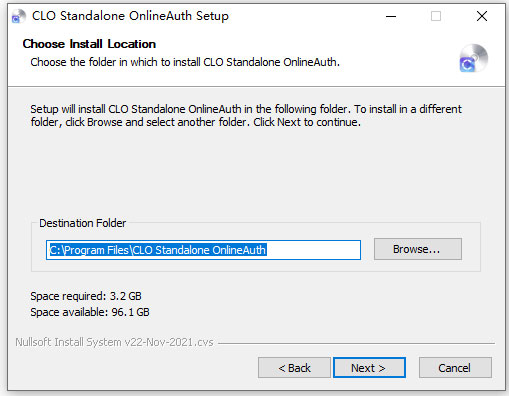Click the Space required 3.2 GB text
This screenshot has width=509, height=396.
[x=86, y=296]
